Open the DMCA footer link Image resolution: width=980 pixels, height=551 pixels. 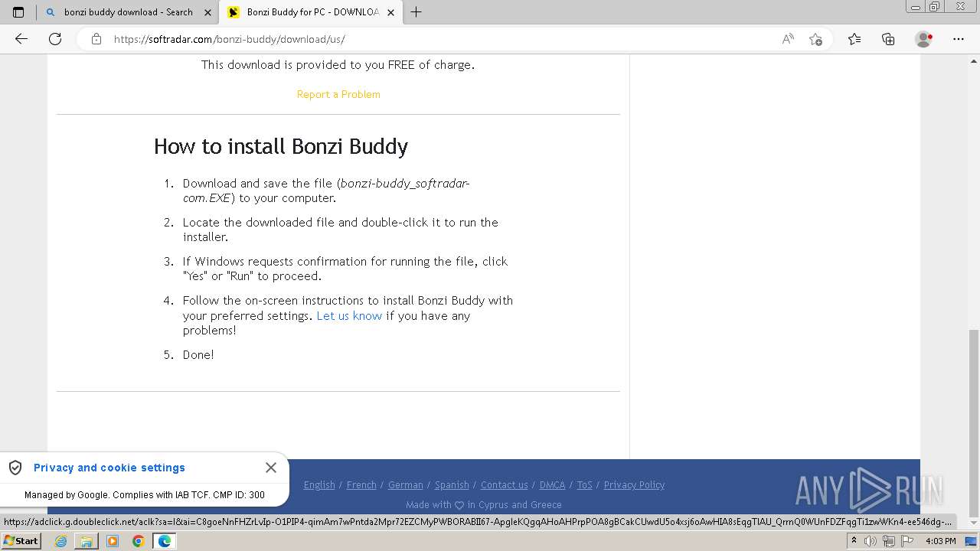pyautogui.click(x=552, y=485)
